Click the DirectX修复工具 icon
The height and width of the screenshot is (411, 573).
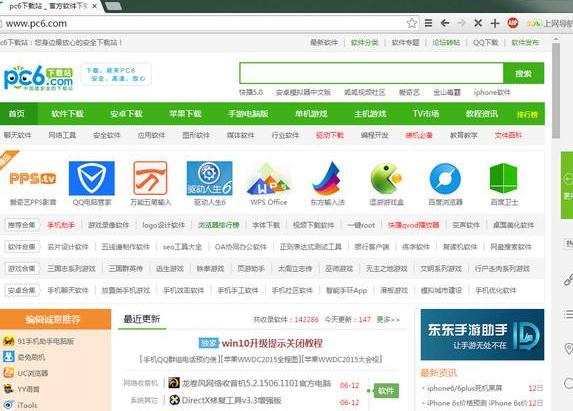pos(174,400)
